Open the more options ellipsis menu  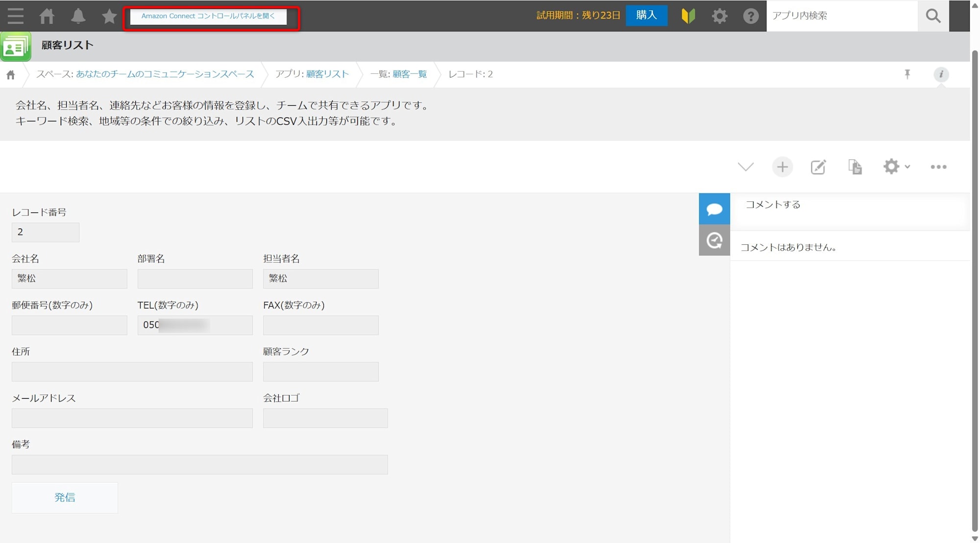click(x=938, y=167)
